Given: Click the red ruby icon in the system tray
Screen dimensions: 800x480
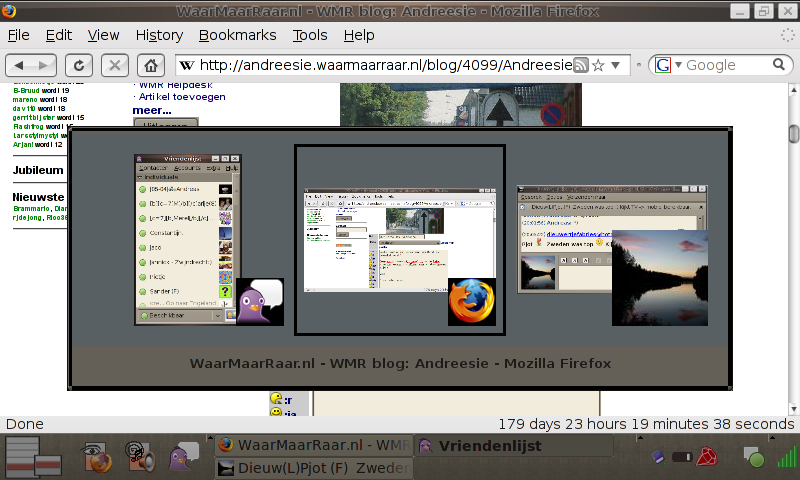Looking at the screenshot, I should coord(708,458).
